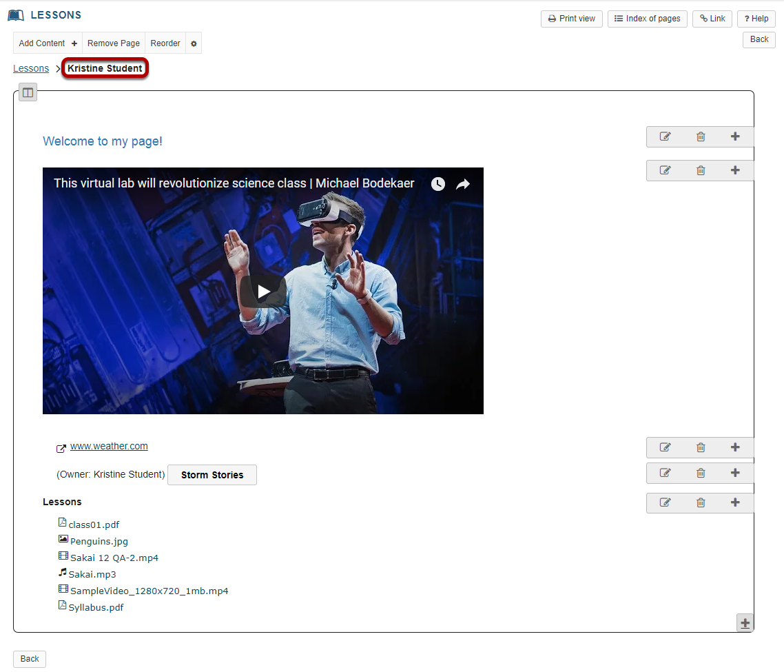Image resolution: width=784 pixels, height=672 pixels.
Task: Click the Lessons tool book icon
Action: point(16,15)
